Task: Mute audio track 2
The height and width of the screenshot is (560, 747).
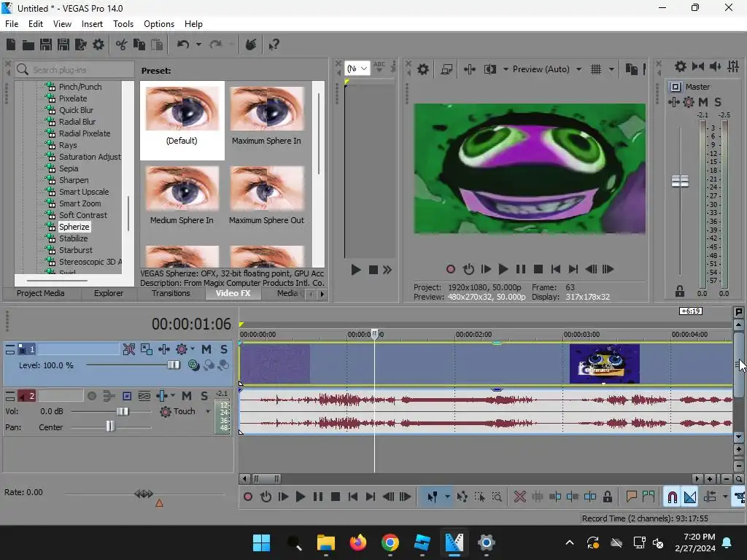Action: 187,396
